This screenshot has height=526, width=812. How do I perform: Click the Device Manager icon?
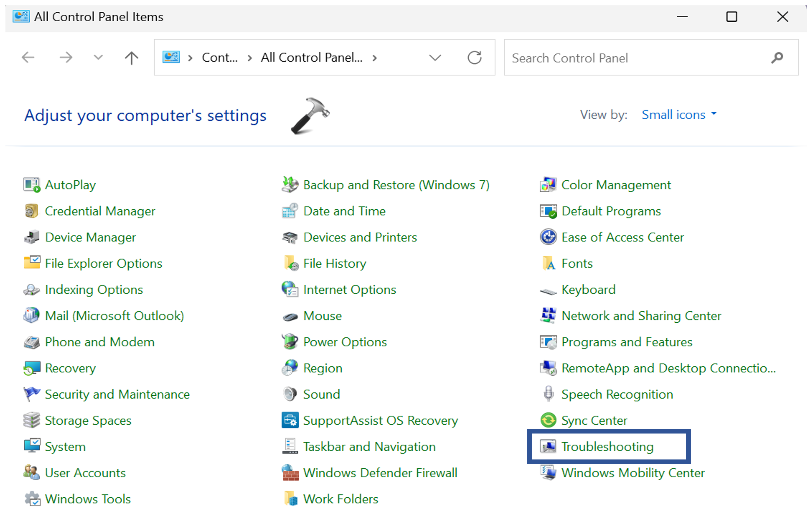[32, 237]
